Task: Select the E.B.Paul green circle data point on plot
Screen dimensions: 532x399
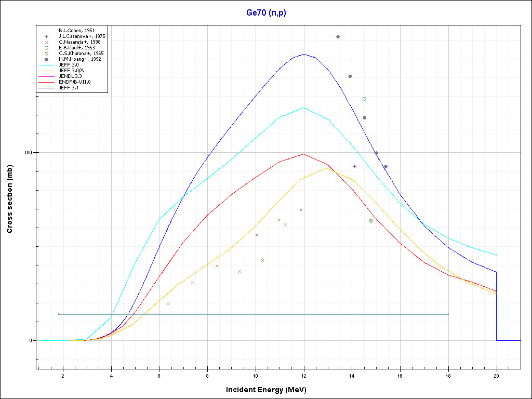Action: pos(364,99)
